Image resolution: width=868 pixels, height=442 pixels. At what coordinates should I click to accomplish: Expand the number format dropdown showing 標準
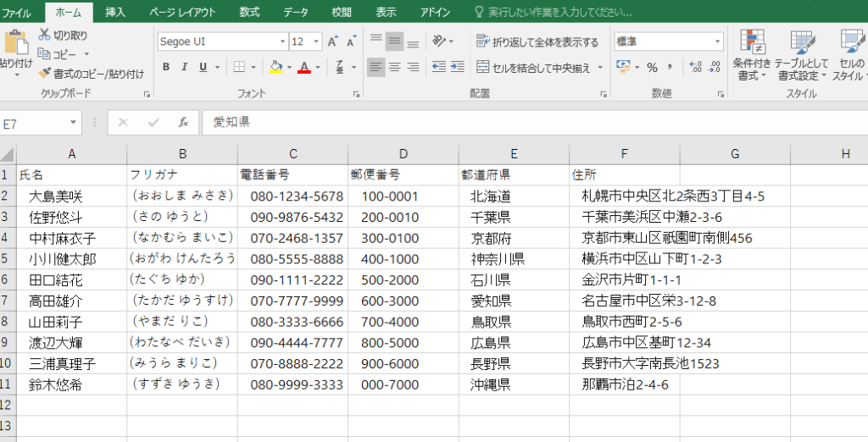click(x=718, y=41)
